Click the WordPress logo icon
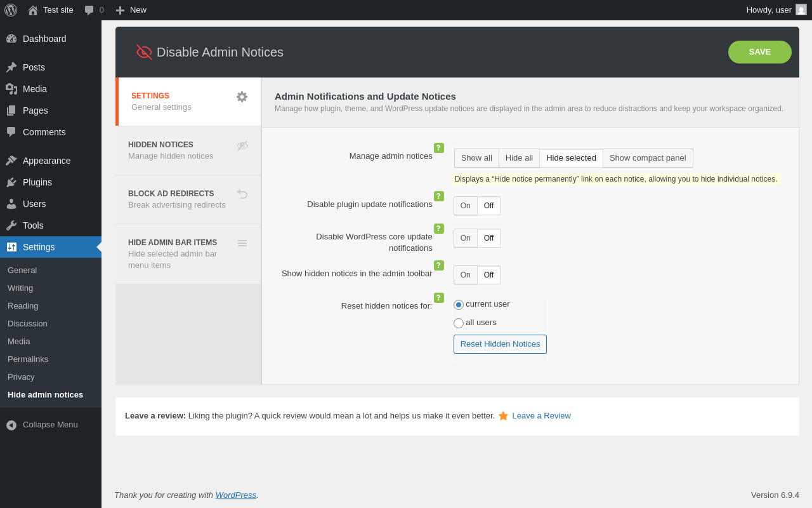Viewport: 812px width, 508px height. pos(11,10)
